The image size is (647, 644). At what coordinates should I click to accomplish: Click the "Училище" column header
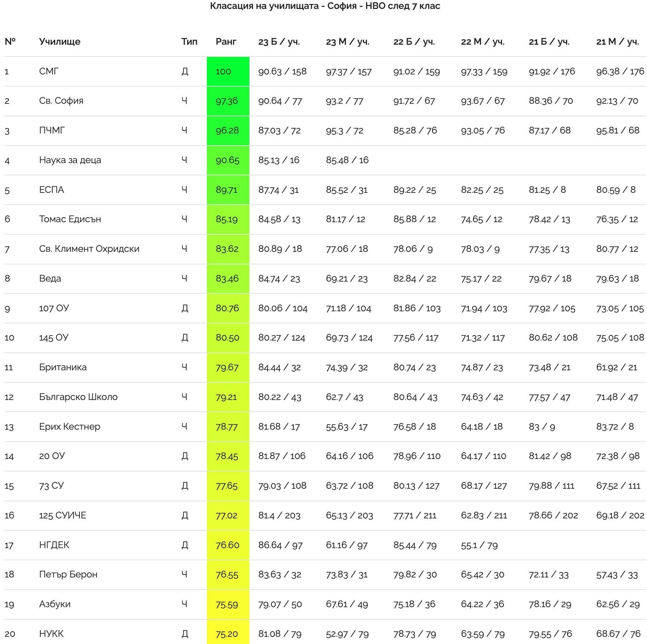pyautogui.click(x=60, y=42)
